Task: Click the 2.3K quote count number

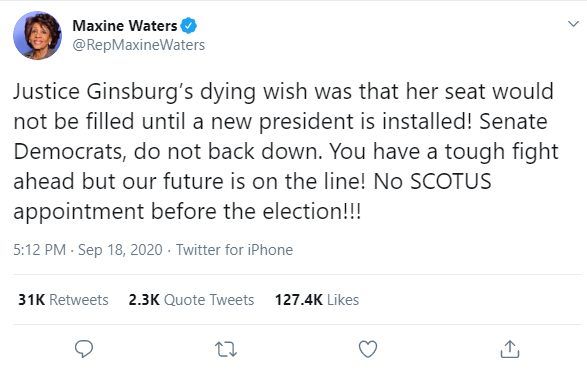Action: pyautogui.click(x=144, y=300)
